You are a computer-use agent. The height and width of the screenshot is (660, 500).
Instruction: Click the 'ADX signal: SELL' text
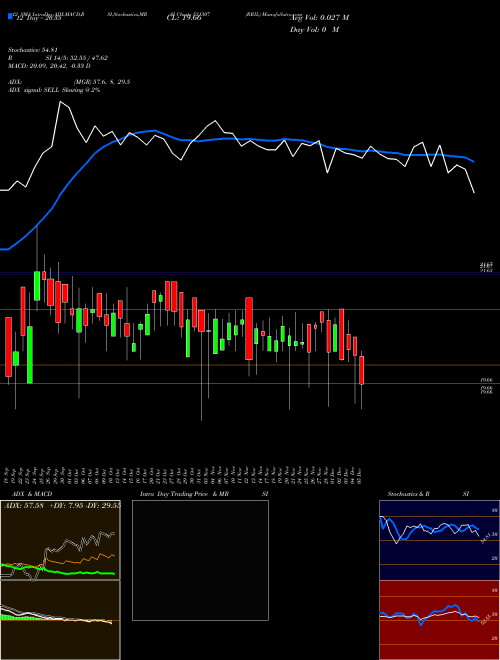tap(54, 90)
